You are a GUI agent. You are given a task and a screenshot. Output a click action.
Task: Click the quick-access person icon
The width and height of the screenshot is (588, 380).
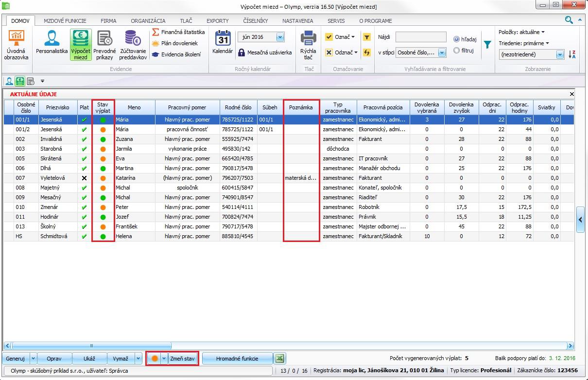(x=9, y=81)
